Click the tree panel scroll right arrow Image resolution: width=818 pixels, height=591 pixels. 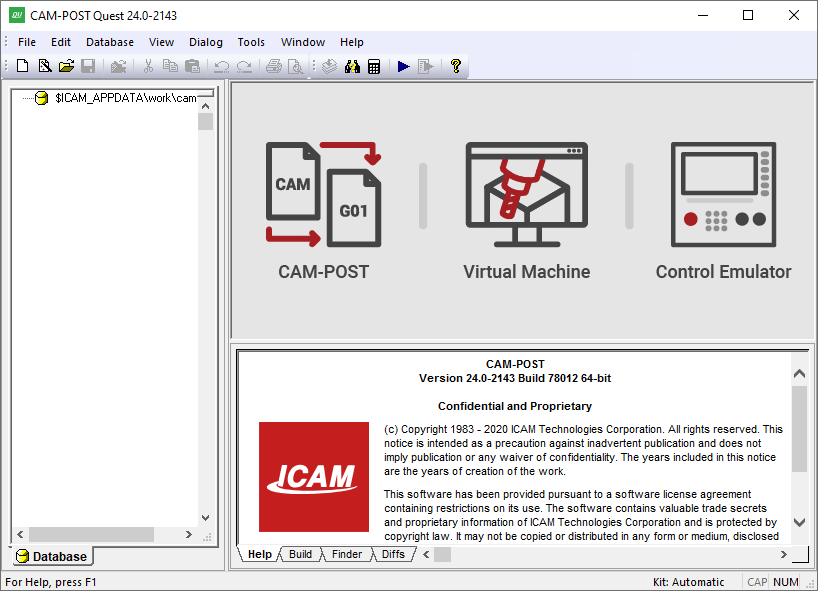click(189, 535)
